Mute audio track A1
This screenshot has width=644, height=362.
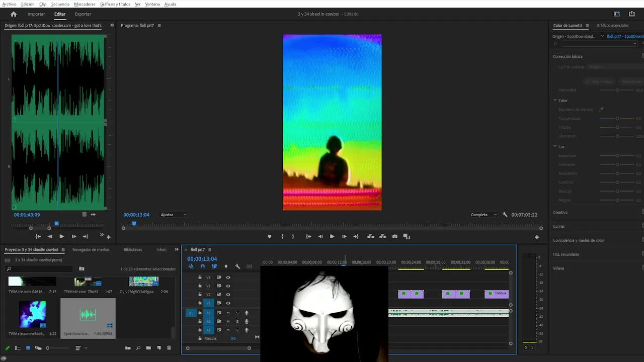[228, 313]
